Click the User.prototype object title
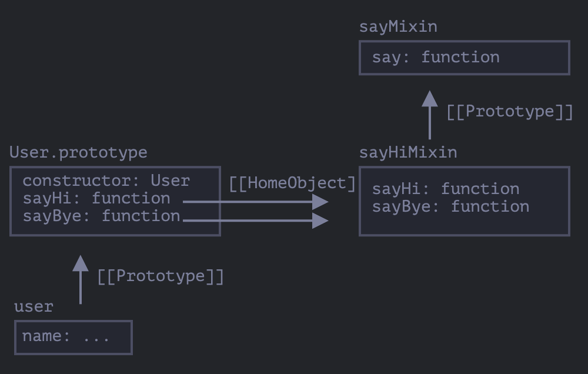Screen dimensions: 588x374 pos(78,153)
